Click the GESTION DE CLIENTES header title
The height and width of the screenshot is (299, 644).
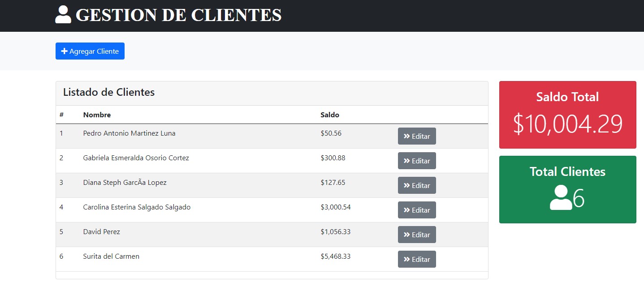tap(178, 15)
